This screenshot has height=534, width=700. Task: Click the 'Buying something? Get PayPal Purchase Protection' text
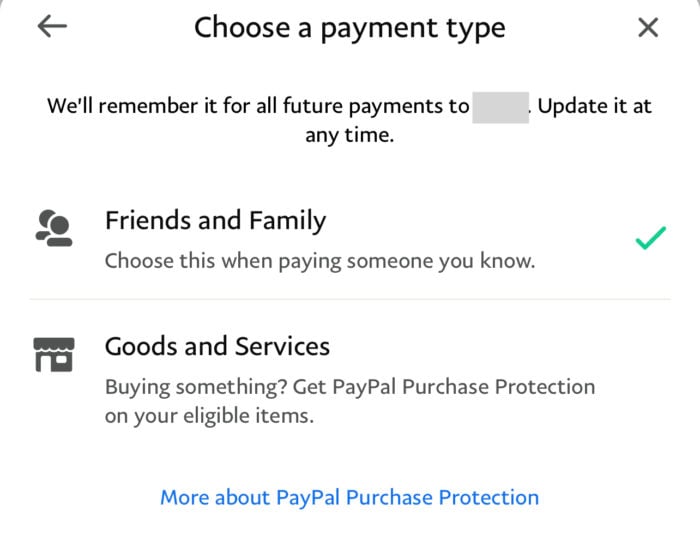[350, 387]
